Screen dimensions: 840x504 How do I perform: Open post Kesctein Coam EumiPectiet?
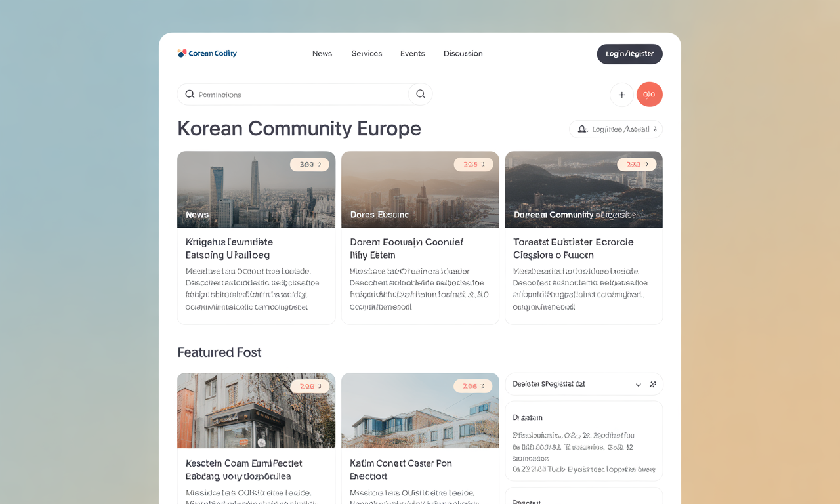(x=244, y=470)
